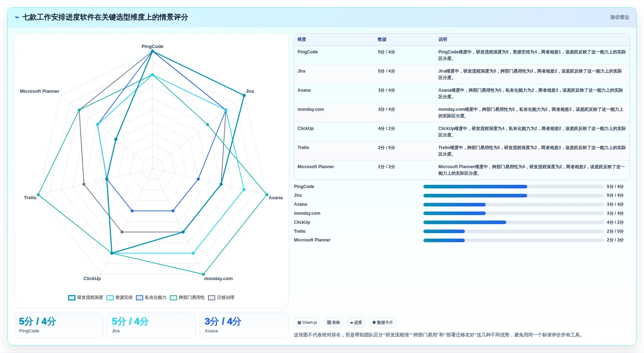This screenshot has width=644, height=353.
Task: Click ClickUp axis label on radar chart
Action: [x=92, y=279]
